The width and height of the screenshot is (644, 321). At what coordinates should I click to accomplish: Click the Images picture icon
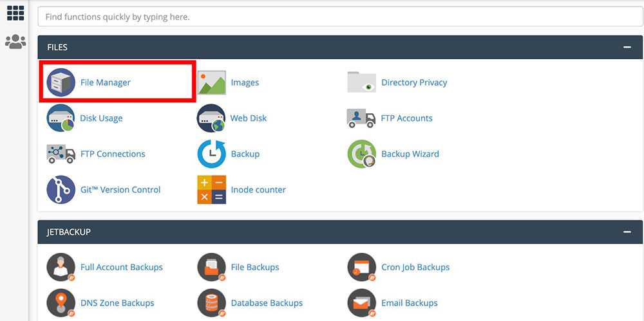pos(211,82)
